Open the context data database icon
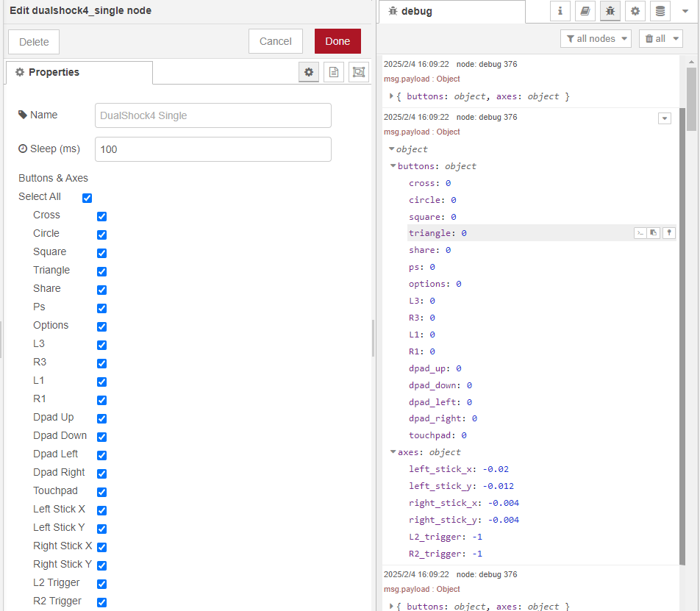This screenshot has height=611, width=700. [x=660, y=11]
